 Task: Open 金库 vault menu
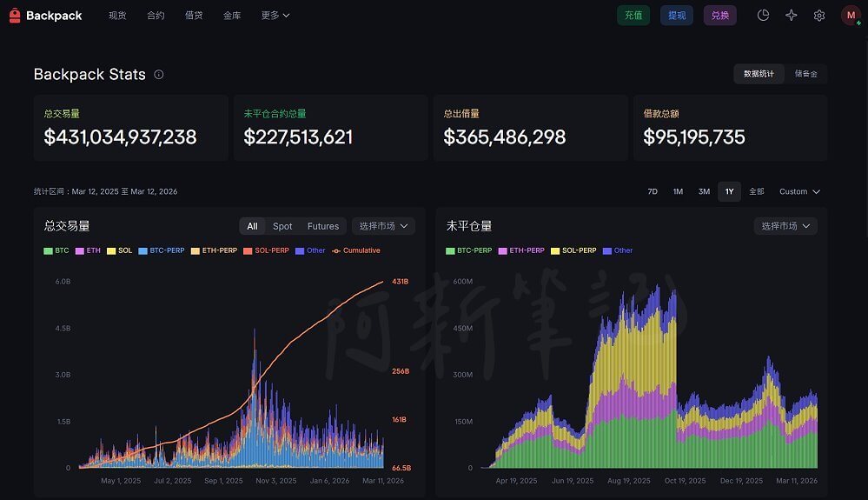coord(232,16)
